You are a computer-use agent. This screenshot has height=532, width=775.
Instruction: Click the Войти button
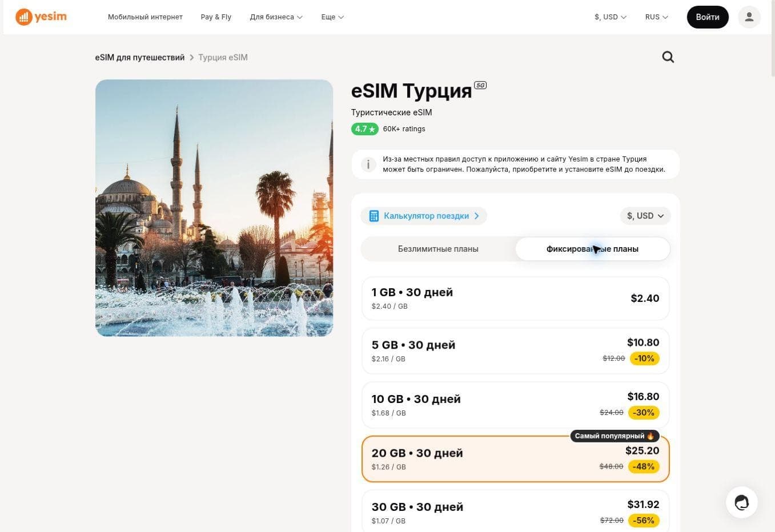pyautogui.click(x=707, y=17)
